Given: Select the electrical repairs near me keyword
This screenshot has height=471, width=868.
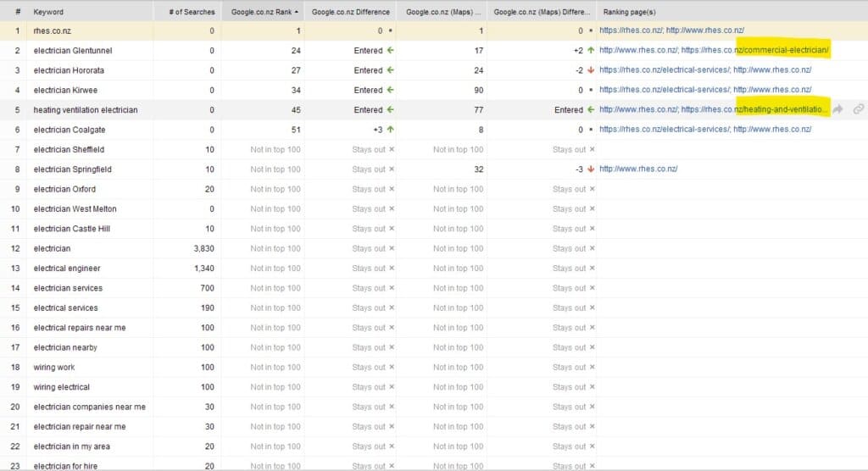Looking at the screenshot, I should point(79,328).
